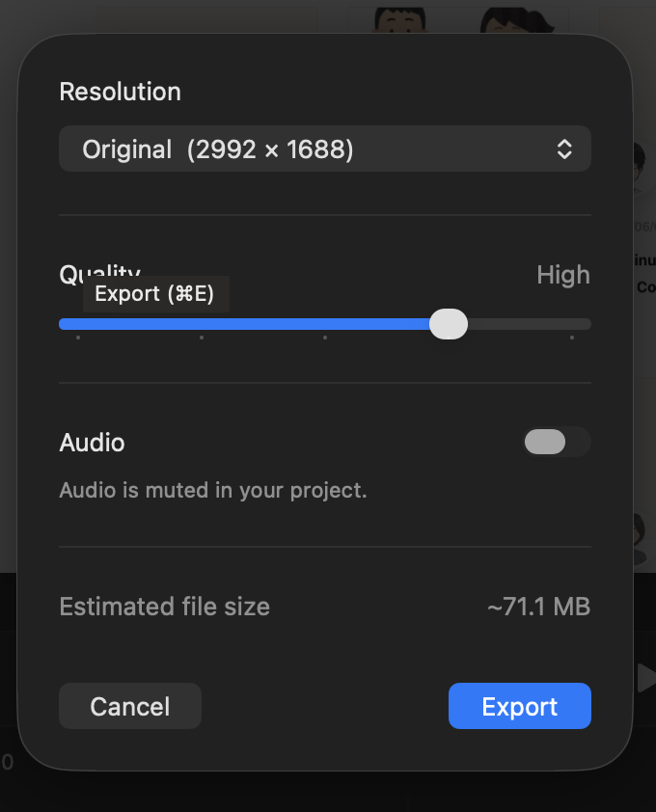The width and height of the screenshot is (656, 812).
Task: Click the High quality label
Action: click(563, 275)
